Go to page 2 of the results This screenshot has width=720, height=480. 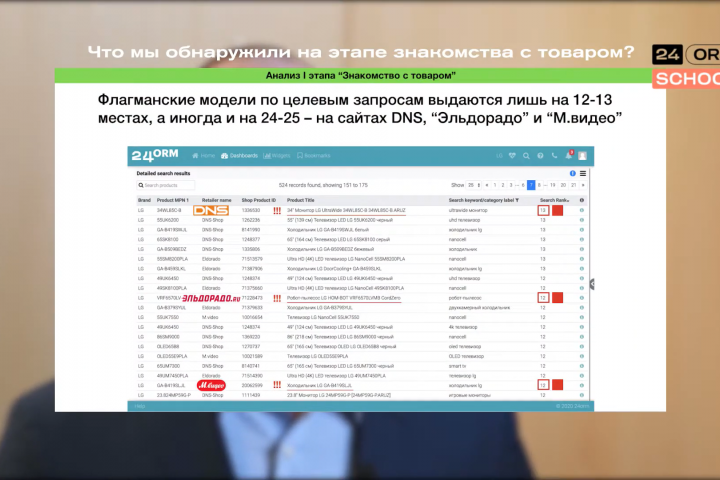(x=503, y=185)
